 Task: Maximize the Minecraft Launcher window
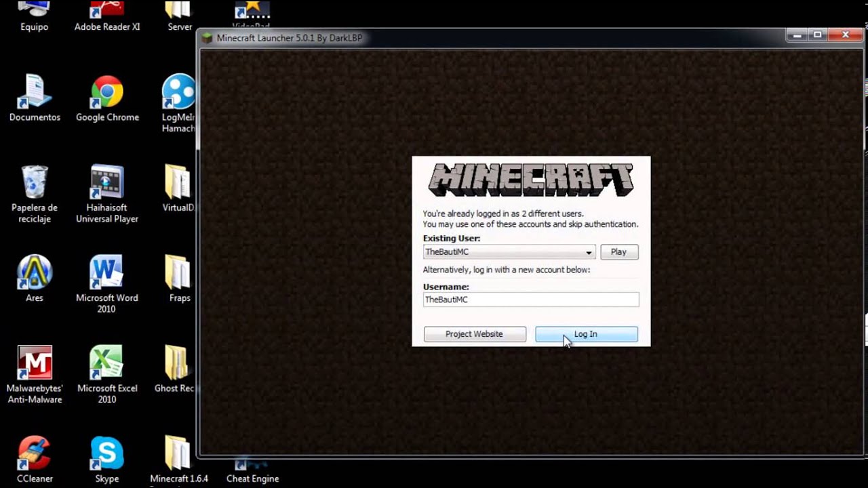pyautogui.click(x=818, y=35)
